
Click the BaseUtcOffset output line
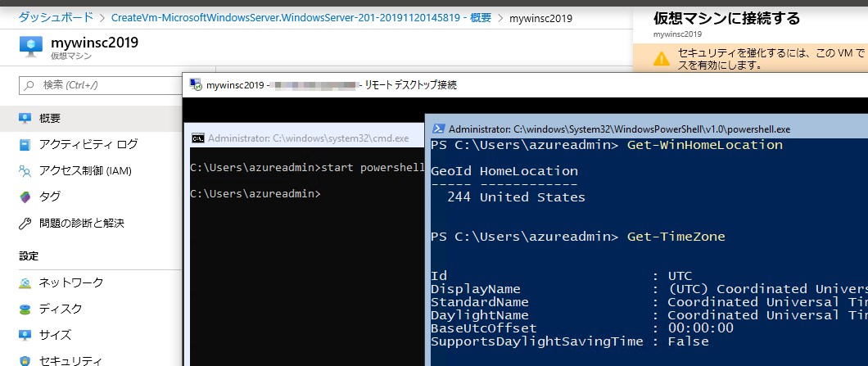582,328
